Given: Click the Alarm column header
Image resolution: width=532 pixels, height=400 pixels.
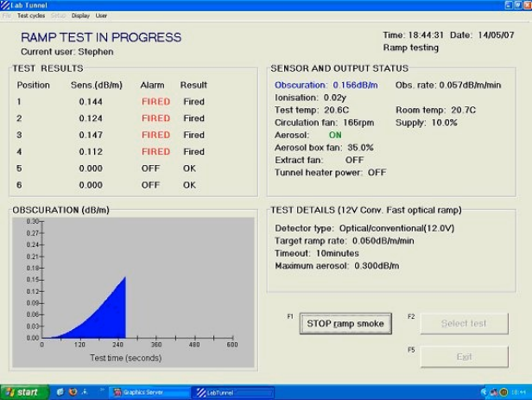Looking at the screenshot, I should point(152,86).
